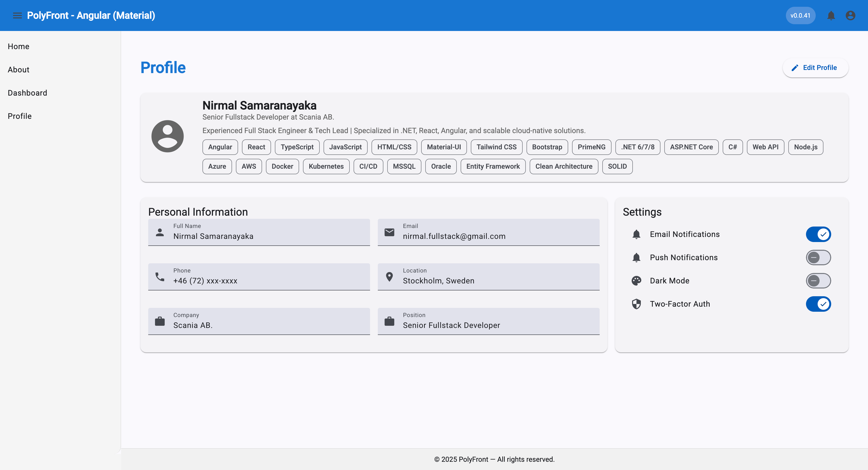Enable the Push Notifications toggle
868x470 pixels.
(x=818, y=258)
